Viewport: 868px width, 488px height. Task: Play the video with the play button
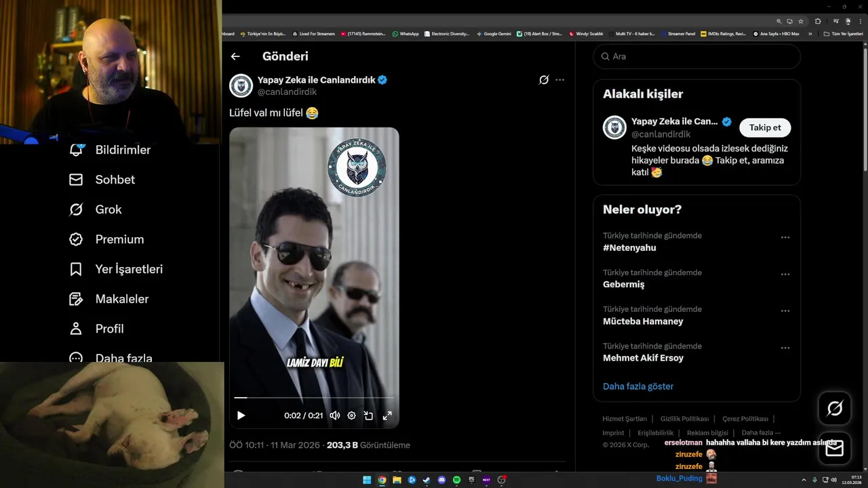[x=241, y=415]
